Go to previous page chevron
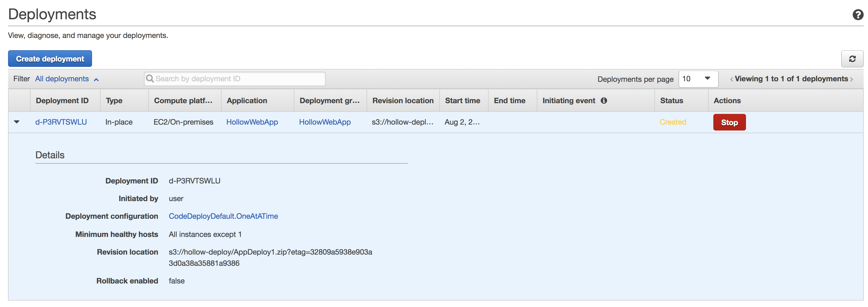The image size is (868, 307). (x=732, y=79)
